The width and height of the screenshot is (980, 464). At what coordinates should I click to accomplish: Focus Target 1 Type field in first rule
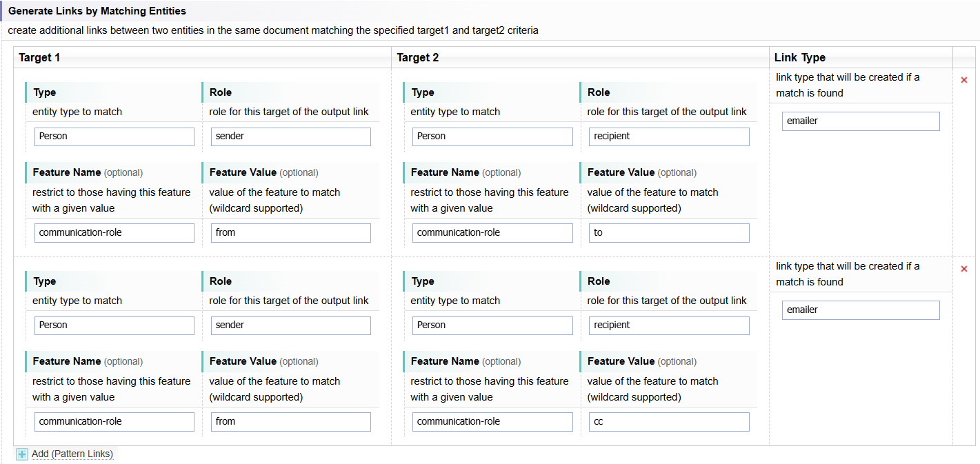pos(114,137)
